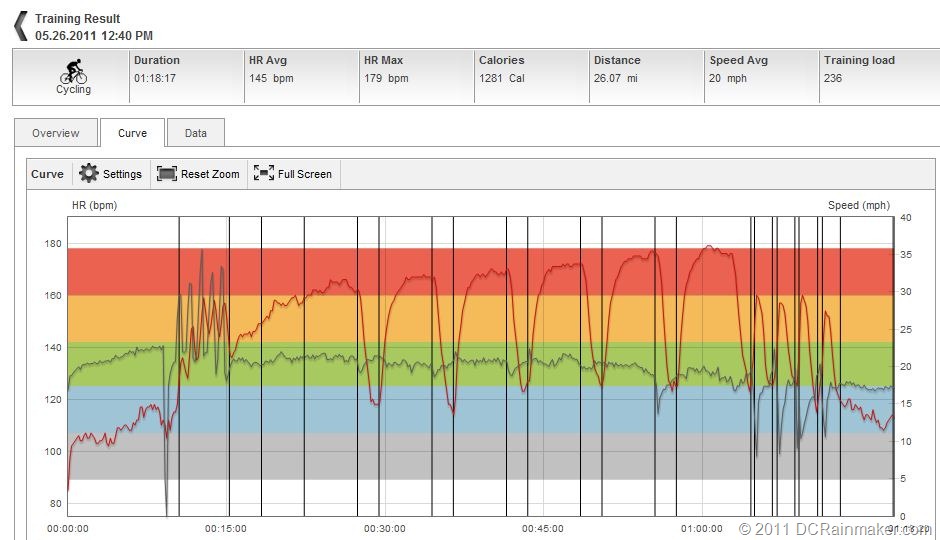This screenshot has height=540, width=940.
Task: Click the Calories value 1281 Cal
Action: (x=502, y=78)
